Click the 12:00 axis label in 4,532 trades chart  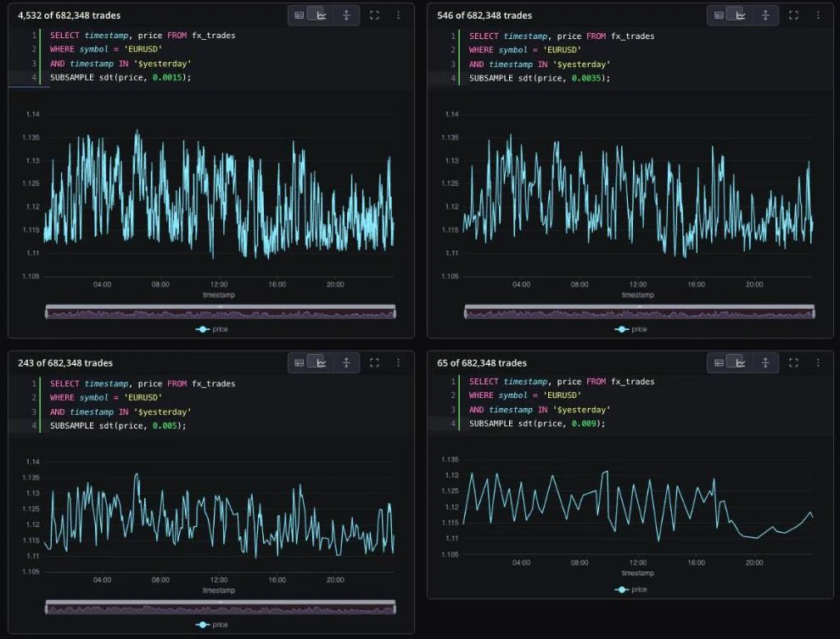[x=219, y=284]
